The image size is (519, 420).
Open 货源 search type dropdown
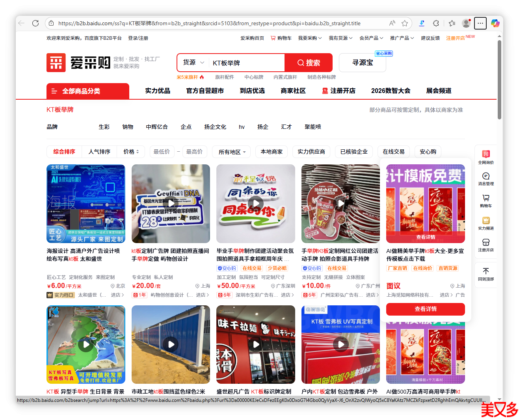click(x=193, y=63)
